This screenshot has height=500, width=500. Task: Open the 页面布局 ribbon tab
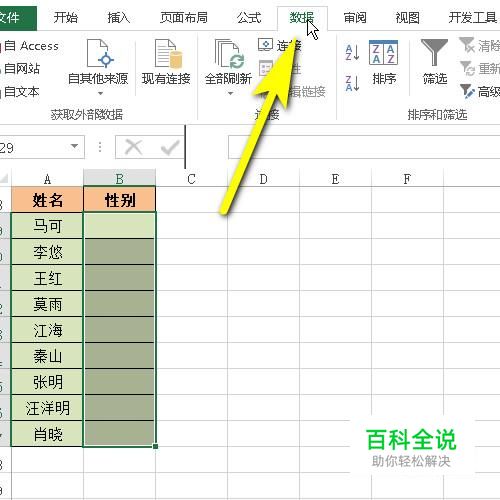(x=184, y=17)
